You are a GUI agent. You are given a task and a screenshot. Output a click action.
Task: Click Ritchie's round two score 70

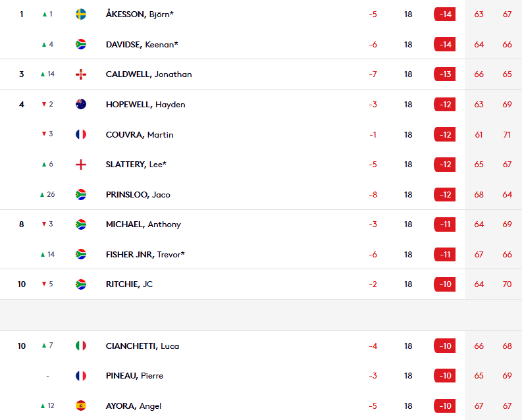click(507, 284)
